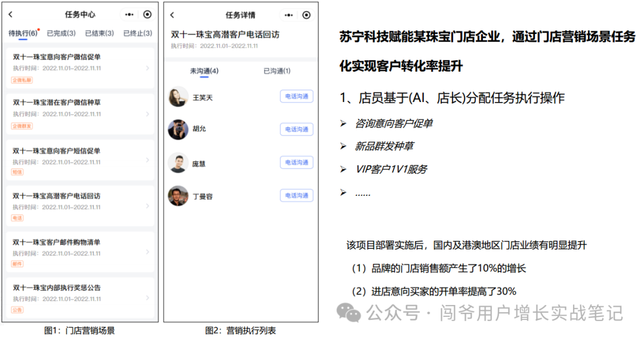Switch to the 已终止(3) tab
The width and height of the screenshot is (644, 339).
pyautogui.click(x=138, y=33)
